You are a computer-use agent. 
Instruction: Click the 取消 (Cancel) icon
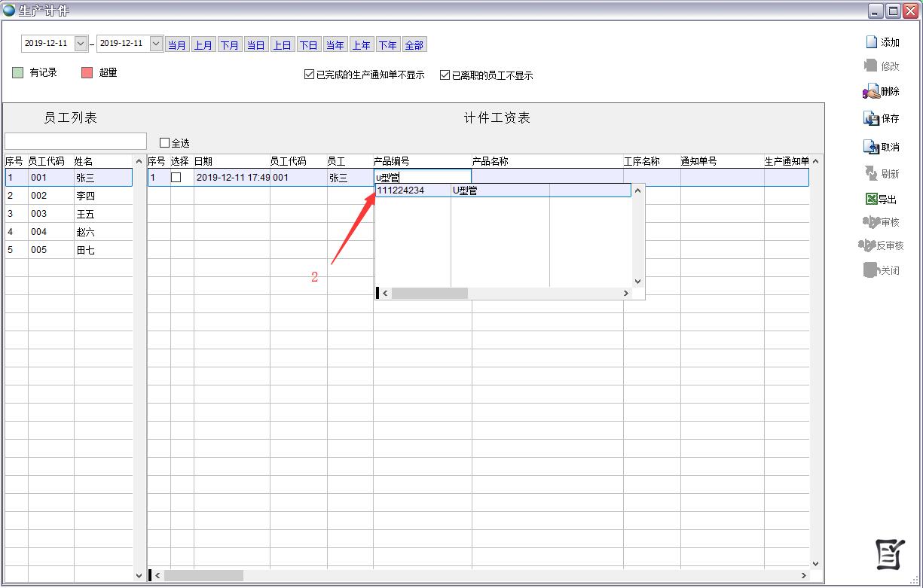tap(871, 147)
